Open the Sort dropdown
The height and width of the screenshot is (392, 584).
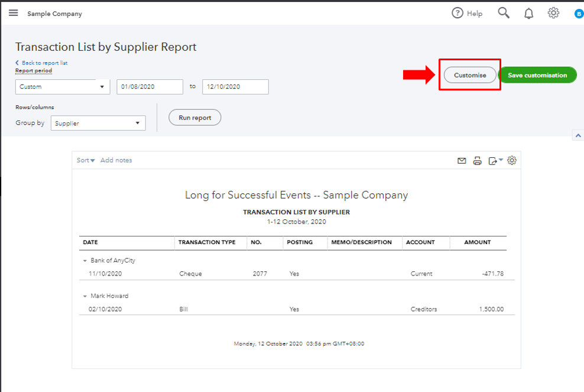pos(86,160)
